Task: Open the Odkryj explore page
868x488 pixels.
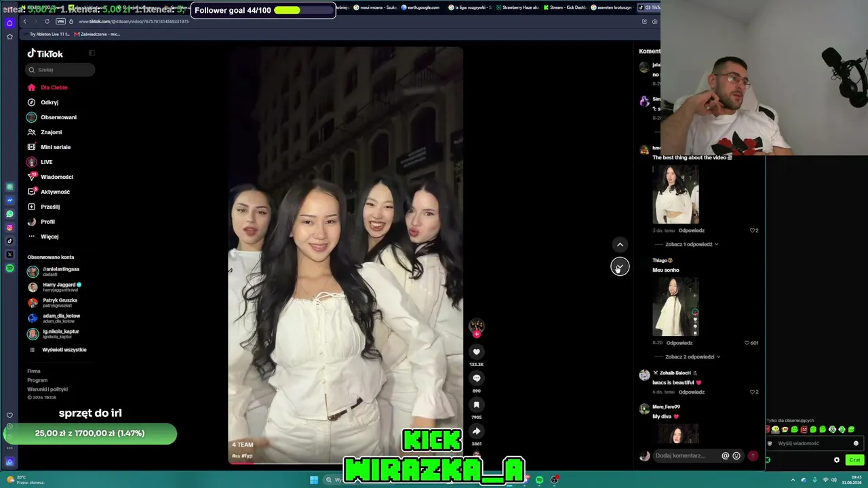Action: [x=43, y=102]
